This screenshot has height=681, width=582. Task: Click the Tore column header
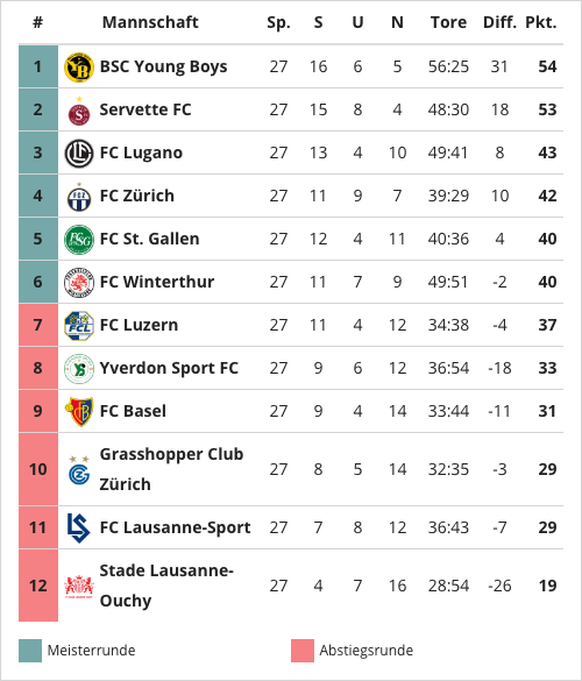click(x=448, y=22)
